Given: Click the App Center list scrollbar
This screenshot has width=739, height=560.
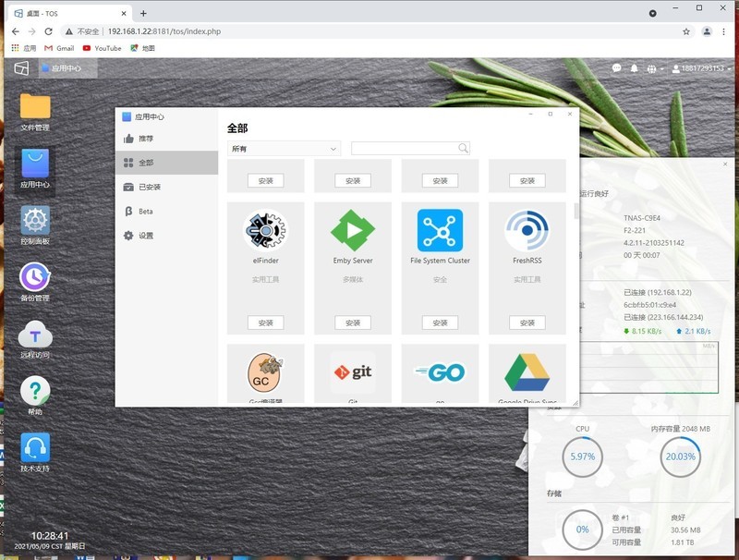Looking at the screenshot, I should tap(575, 212).
